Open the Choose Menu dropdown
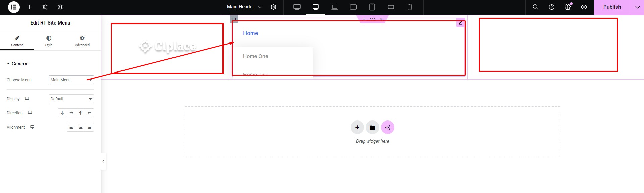The height and width of the screenshot is (193, 644). pyautogui.click(x=71, y=80)
